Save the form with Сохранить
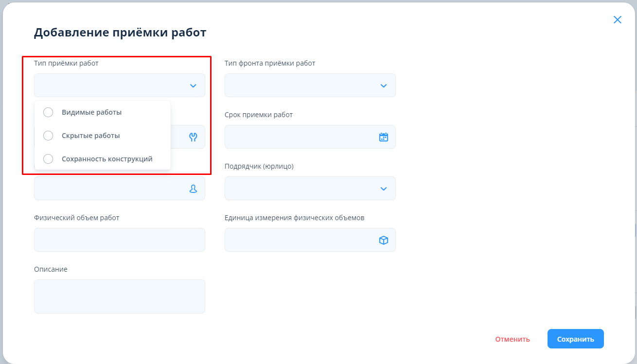The image size is (637, 364). 575,339
